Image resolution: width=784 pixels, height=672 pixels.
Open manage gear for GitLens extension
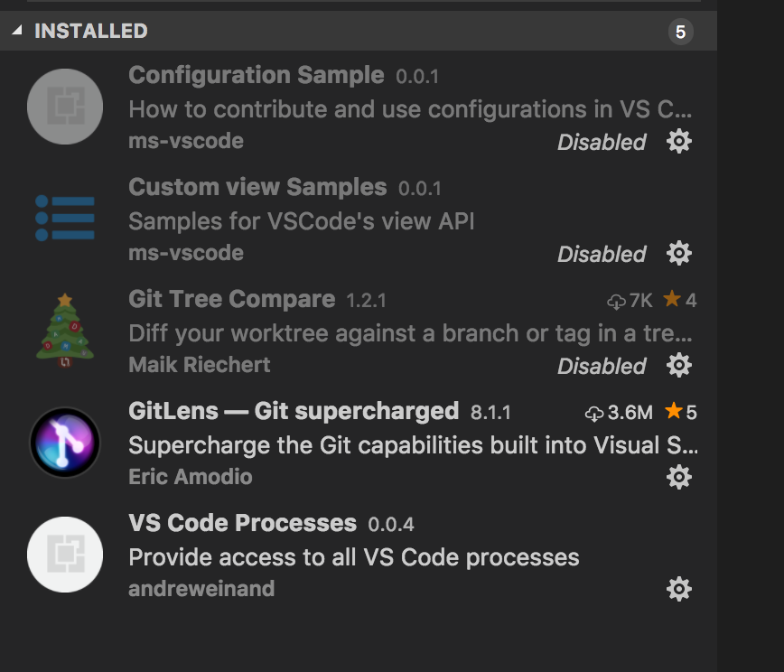678,477
